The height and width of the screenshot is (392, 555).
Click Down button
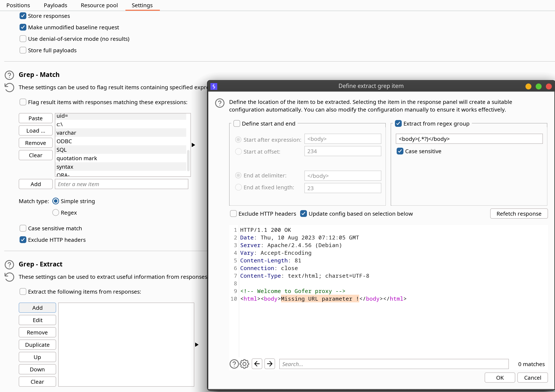[37, 369]
